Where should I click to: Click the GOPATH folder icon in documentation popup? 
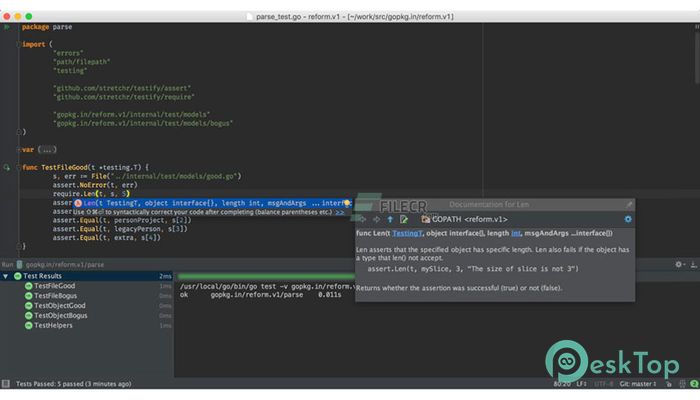(425, 219)
